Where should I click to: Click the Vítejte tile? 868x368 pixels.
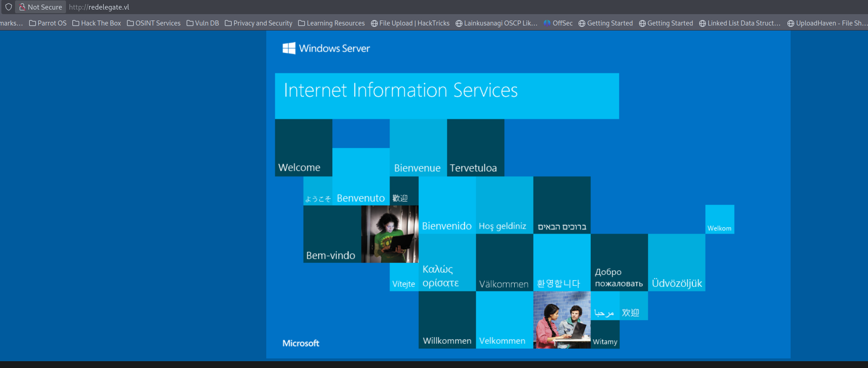click(404, 277)
